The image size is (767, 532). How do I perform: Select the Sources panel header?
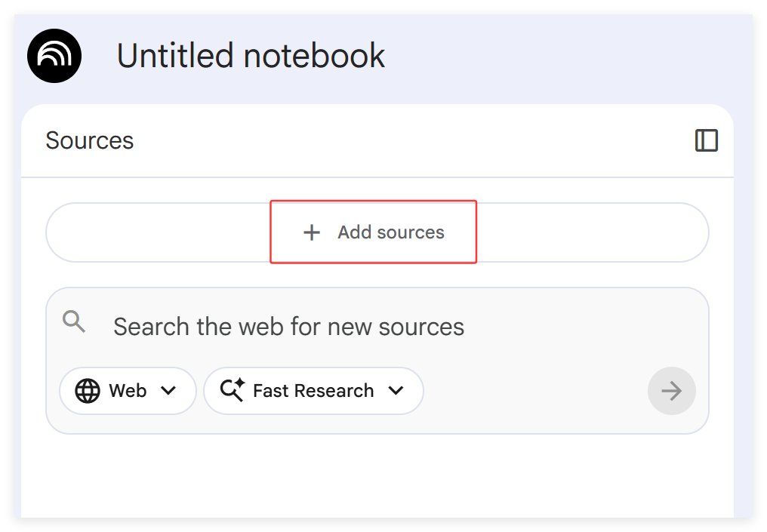(x=89, y=140)
